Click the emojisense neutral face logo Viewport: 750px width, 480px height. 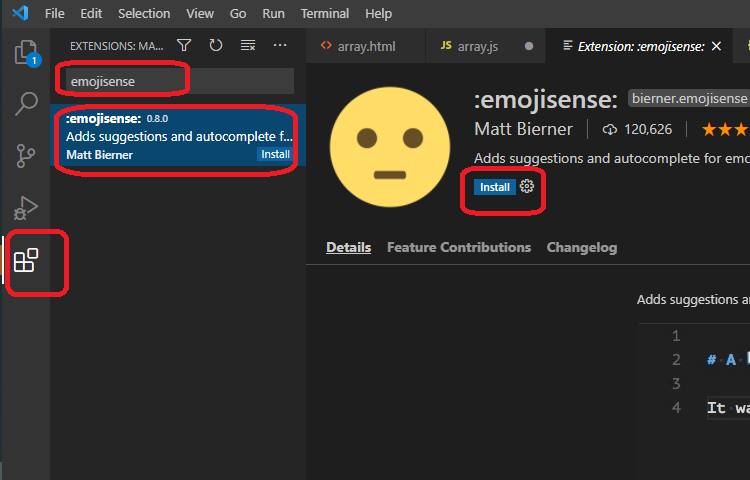coord(390,147)
